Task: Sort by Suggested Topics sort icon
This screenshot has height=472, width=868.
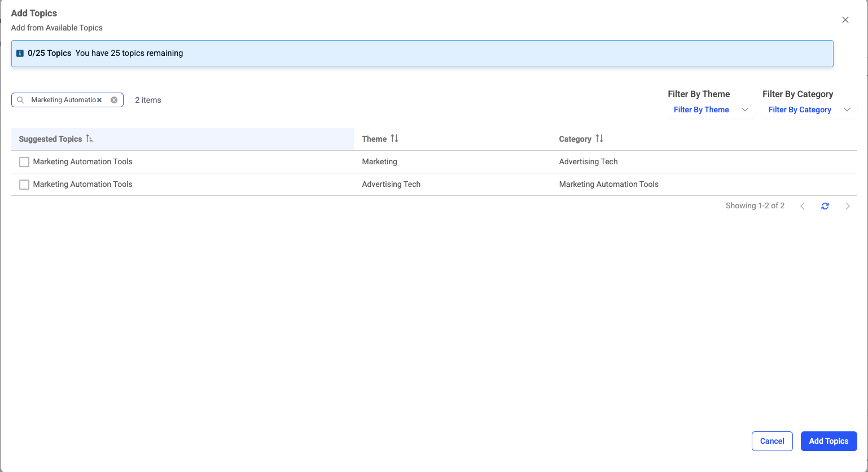Action: (89, 139)
